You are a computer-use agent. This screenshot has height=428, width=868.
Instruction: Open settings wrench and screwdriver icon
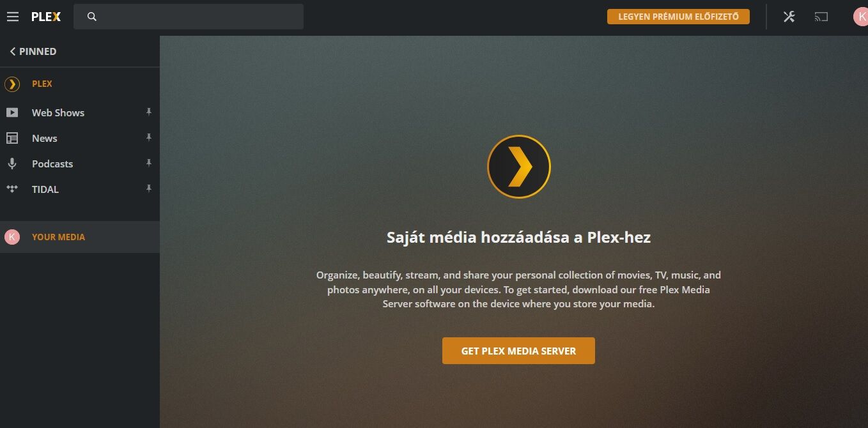pyautogui.click(x=789, y=17)
